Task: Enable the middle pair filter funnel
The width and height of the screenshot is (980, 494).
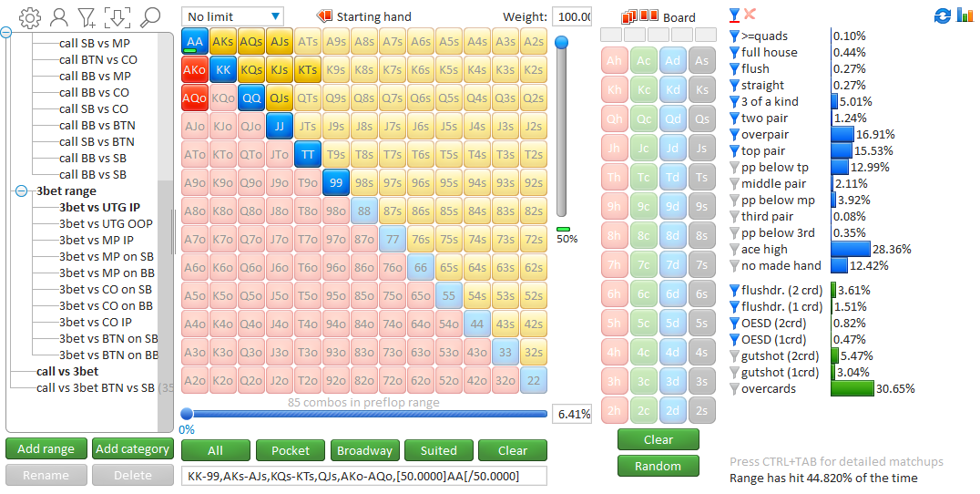Action: (x=735, y=184)
